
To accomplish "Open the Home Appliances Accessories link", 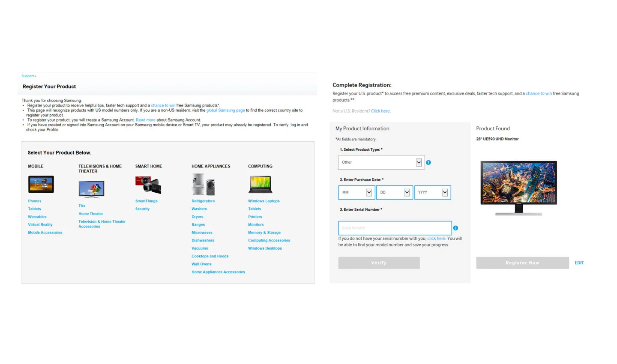I will [219, 272].
